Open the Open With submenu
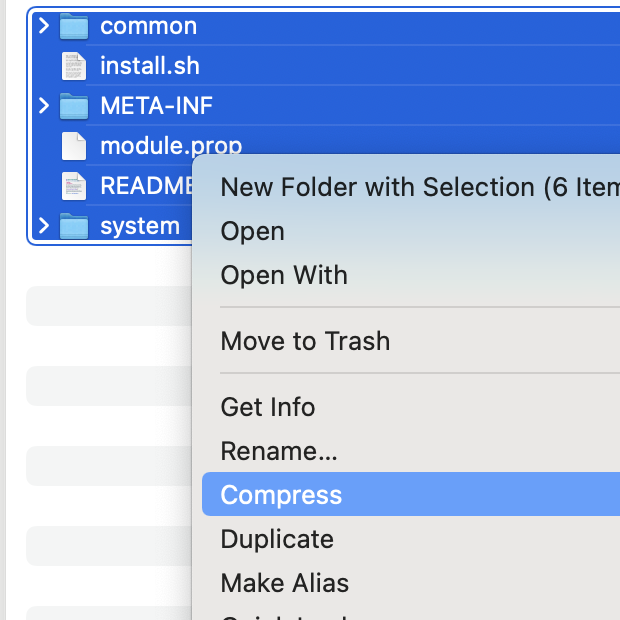620x620 pixels. tap(284, 275)
